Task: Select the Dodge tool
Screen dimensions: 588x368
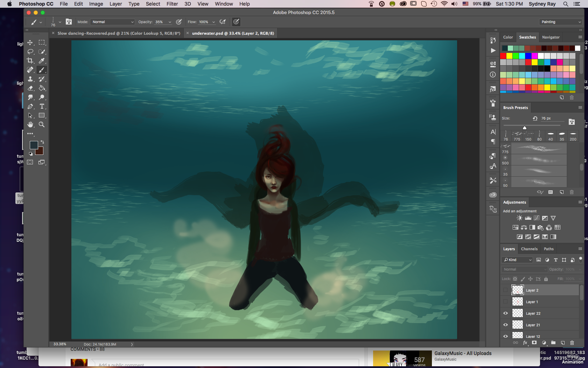Action: 42,97
